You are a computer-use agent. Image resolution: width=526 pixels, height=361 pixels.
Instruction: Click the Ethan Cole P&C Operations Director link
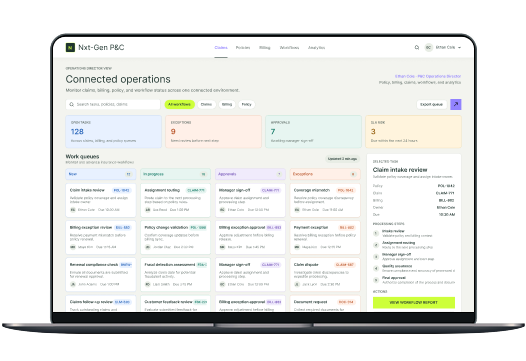point(428,76)
